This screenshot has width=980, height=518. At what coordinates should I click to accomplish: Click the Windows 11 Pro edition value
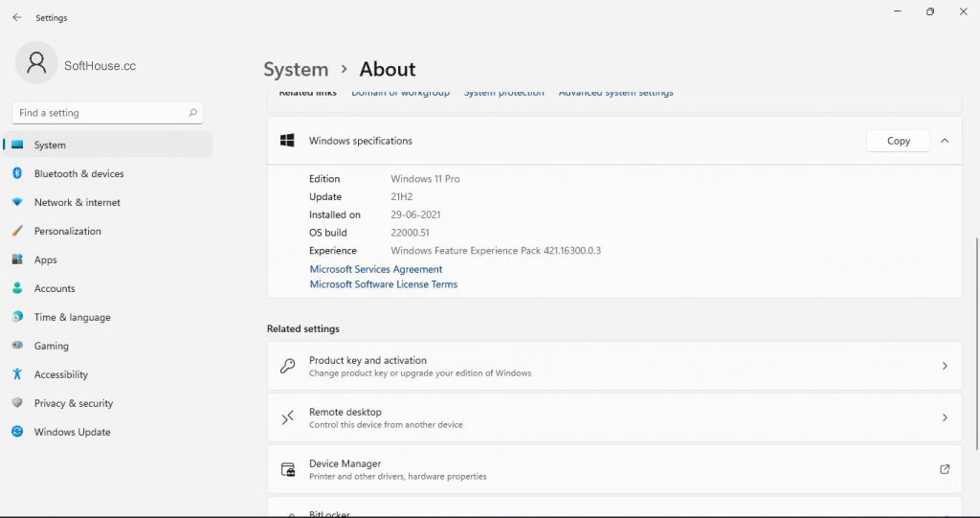click(x=425, y=179)
